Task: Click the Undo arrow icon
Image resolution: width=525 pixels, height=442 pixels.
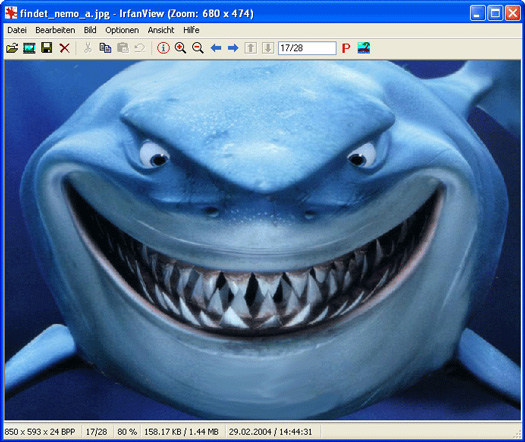Action: [x=140, y=48]
